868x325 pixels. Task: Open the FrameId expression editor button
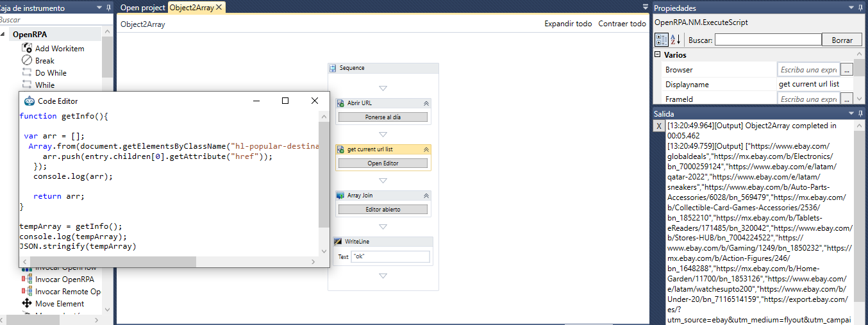point(847,99)
